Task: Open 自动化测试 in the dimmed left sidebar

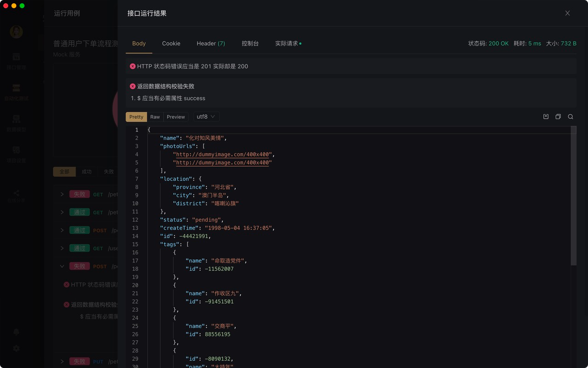Action: [16, 92]
